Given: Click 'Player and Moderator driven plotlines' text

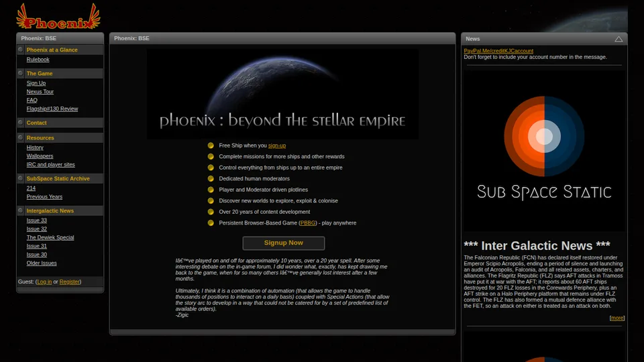Looking at the screenshot, I should click(x=263, y=190).
